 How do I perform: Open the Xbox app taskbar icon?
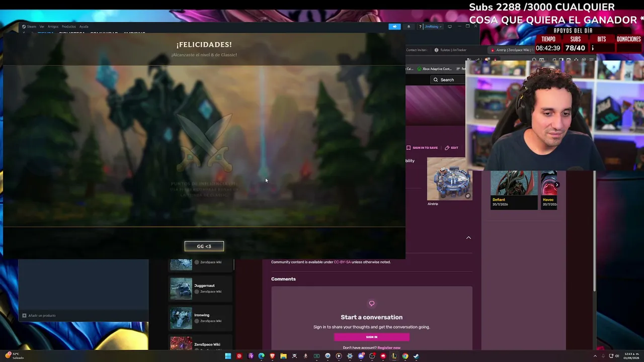coord(316,356)
